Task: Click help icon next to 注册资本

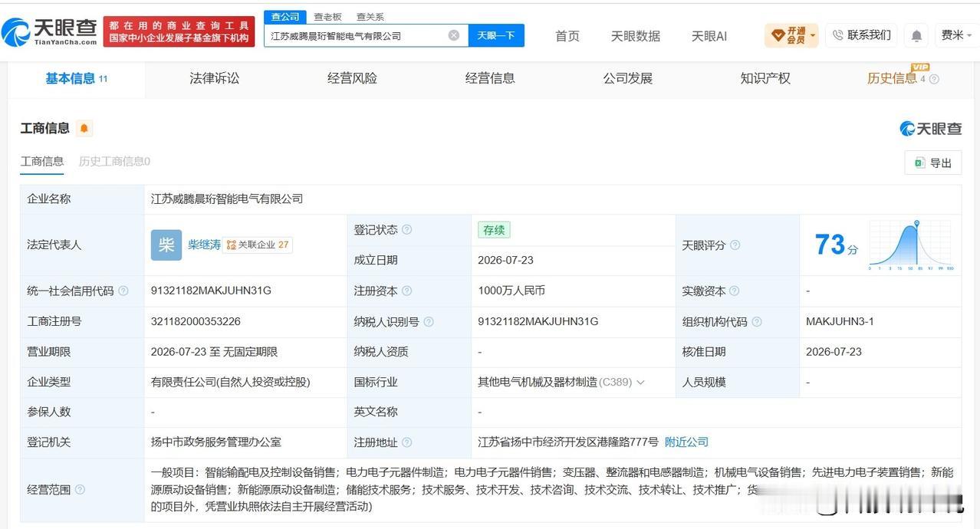Action: pyautogui.click(x=407, y=291)
